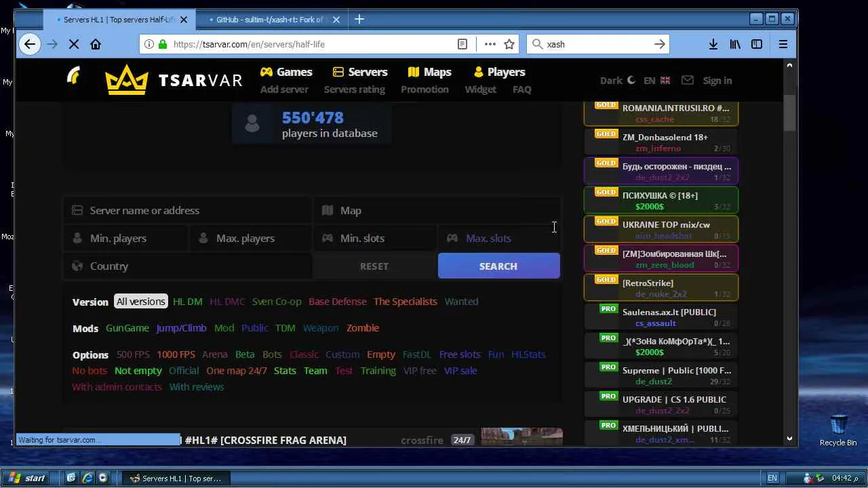The height and width of the screenshot is (488, 868).
Task: Select the All versions filter
Action: click(141, 302)
